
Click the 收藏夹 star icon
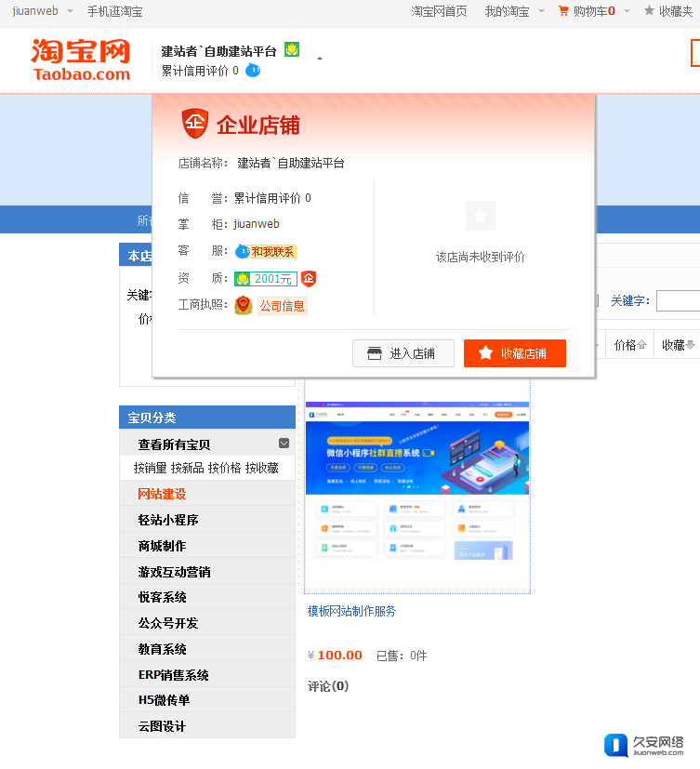[x=649, y=10]
